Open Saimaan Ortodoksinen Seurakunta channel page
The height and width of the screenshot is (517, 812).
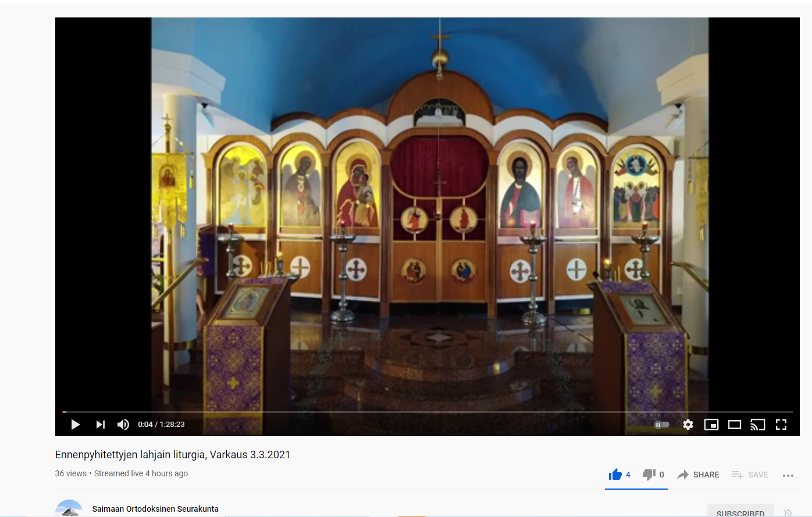tap(155, 509)
